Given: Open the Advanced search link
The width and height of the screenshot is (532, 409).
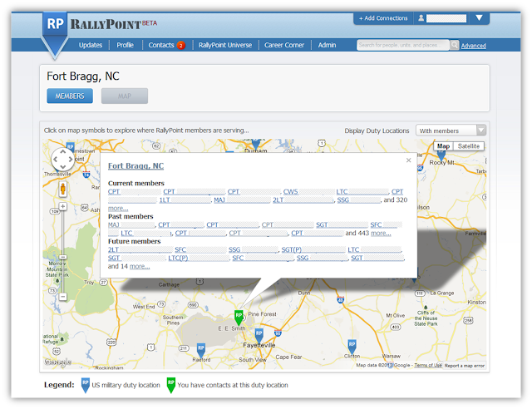Looking at the screenshot, I should pos(474,46).
